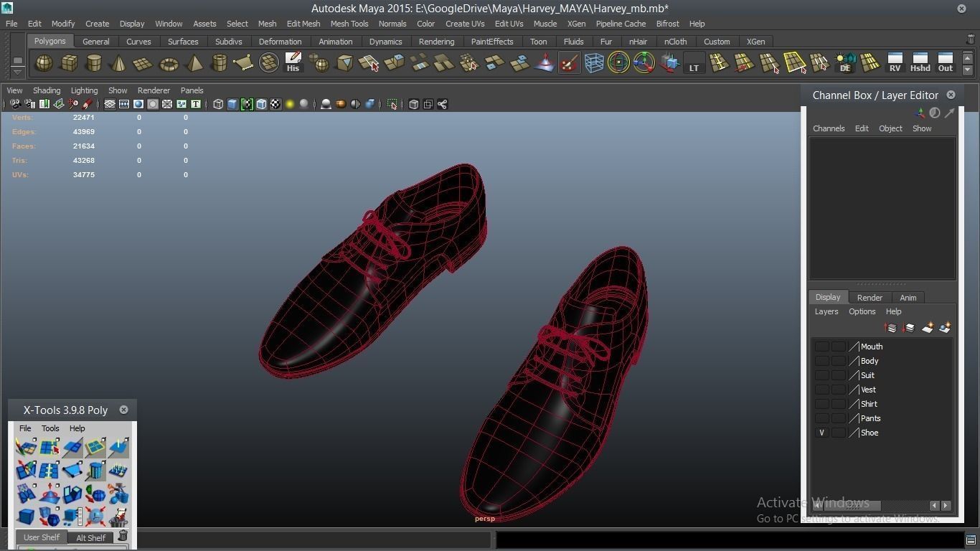Image resolution: width=980 pixels, height=551 pixels.
Task: Open the viewport Shading menu
Action: click(x=47, y=90)
